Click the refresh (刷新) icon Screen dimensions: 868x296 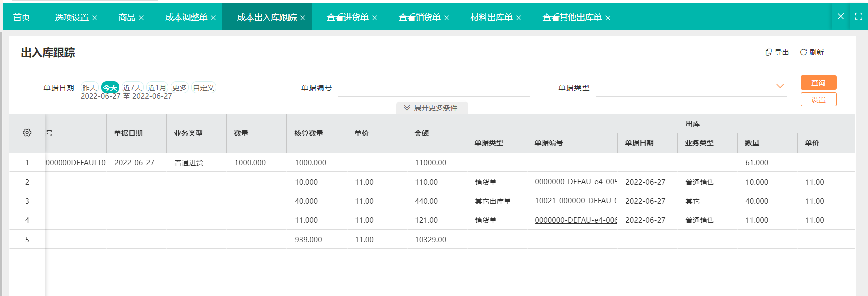coord(803,52)
